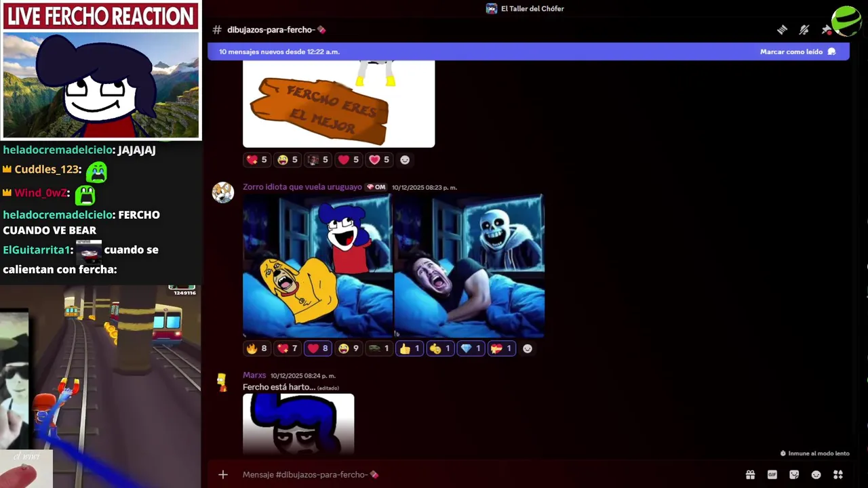Click the Subway Surfers gameplay video
Screen dimensions: 868x488
click(100, 386)
